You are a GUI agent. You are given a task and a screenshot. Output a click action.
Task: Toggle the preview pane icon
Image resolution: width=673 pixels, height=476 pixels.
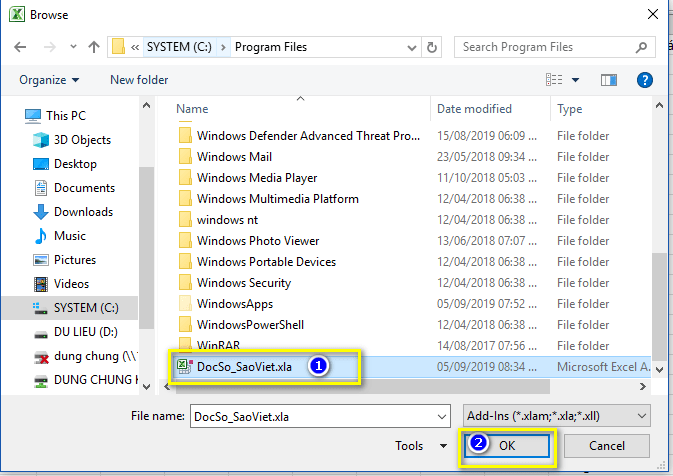pyautogui.click(x=609, y=80)
